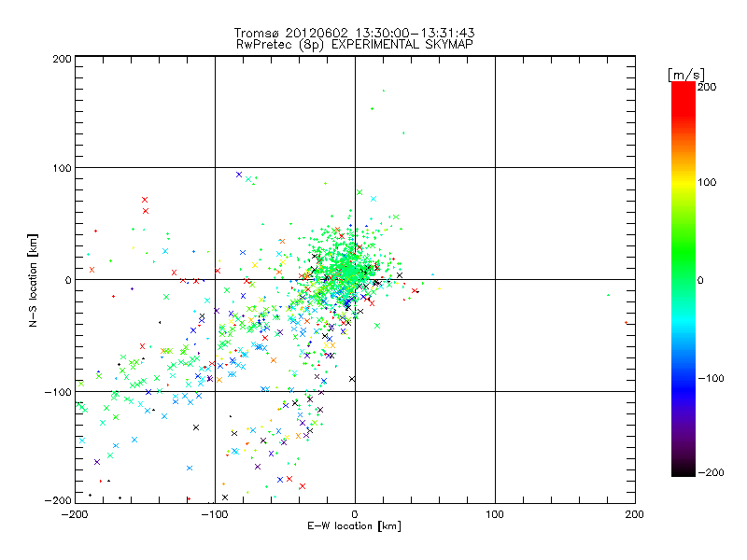
Task: Click the 'RwPretec (8p) EXPERIMENTAL SKYMAP' subtitle
Action: coord(355,45)
